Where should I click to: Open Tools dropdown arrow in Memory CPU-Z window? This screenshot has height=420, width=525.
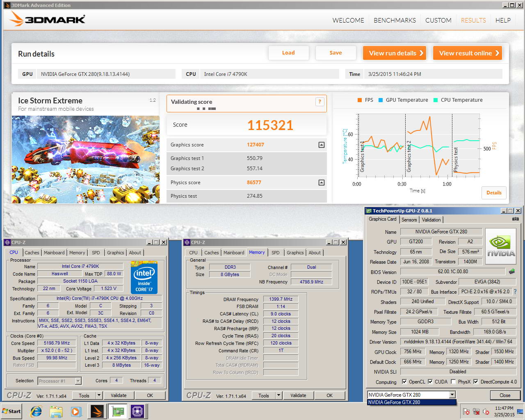pyautogui.click(x=278, y=395)
